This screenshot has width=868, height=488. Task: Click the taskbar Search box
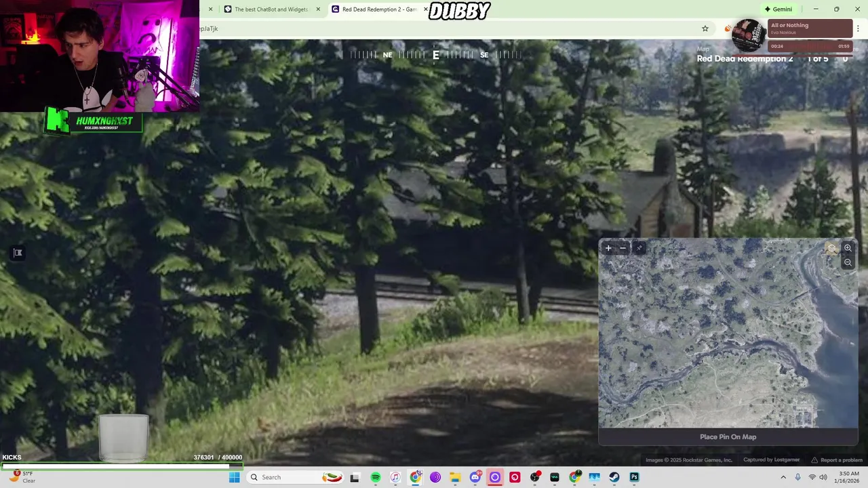pos(295,477)
